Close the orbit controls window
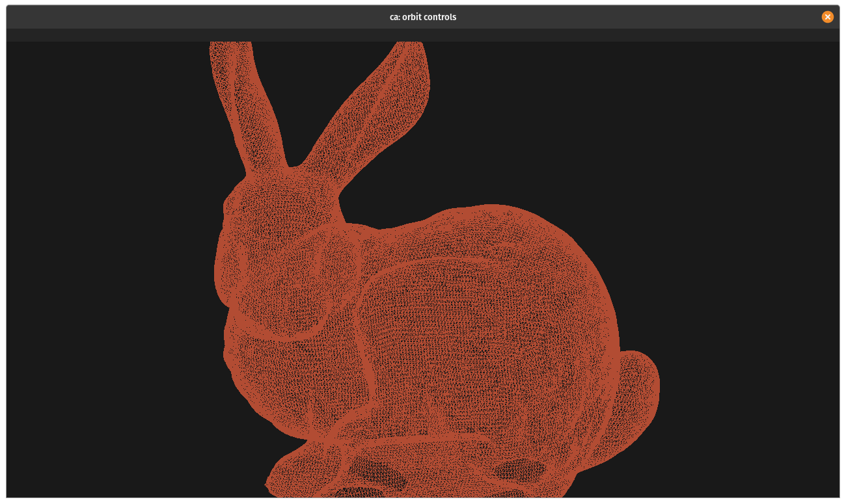This screenshot has height=504, width=846. (x=827, y=17)
